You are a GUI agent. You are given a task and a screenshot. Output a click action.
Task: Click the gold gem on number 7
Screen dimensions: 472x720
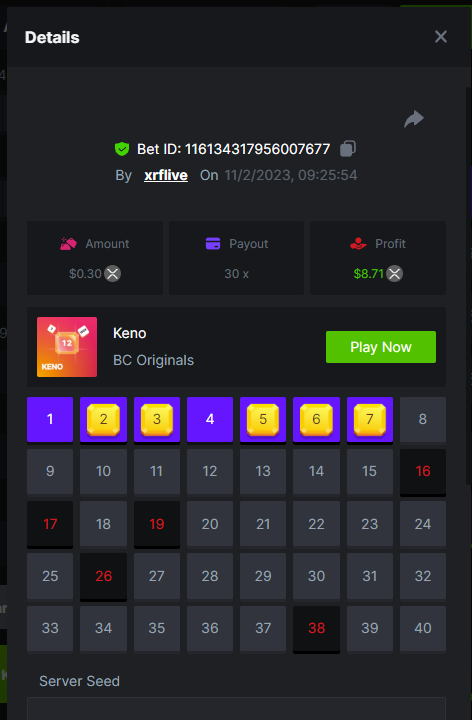[x=370, y=419]
